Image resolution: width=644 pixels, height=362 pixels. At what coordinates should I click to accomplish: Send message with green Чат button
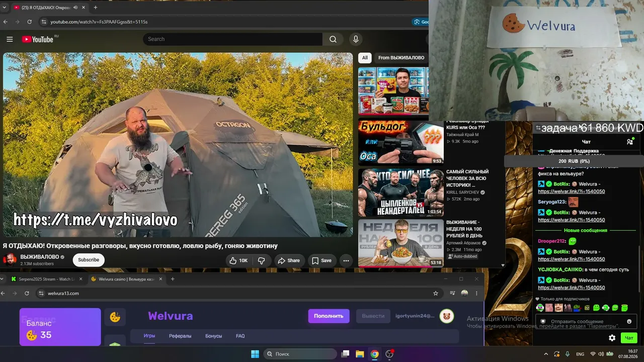coord(629,338)
